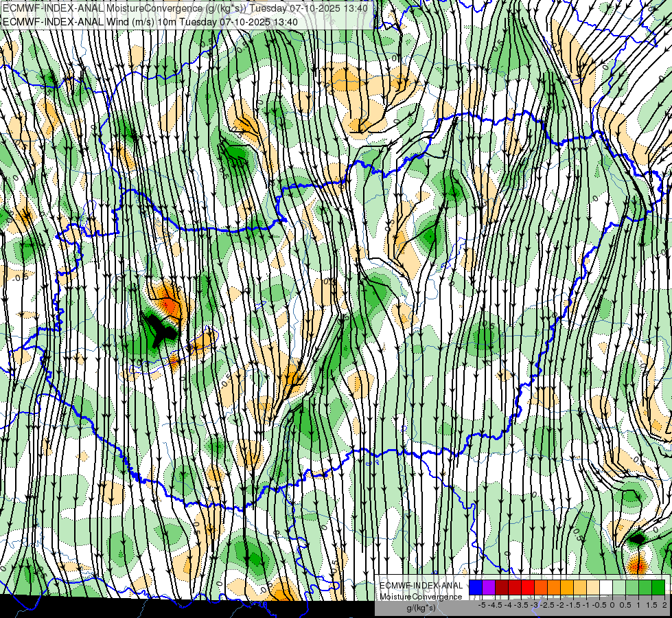Select the -2 legend tick value

[560, 605]
